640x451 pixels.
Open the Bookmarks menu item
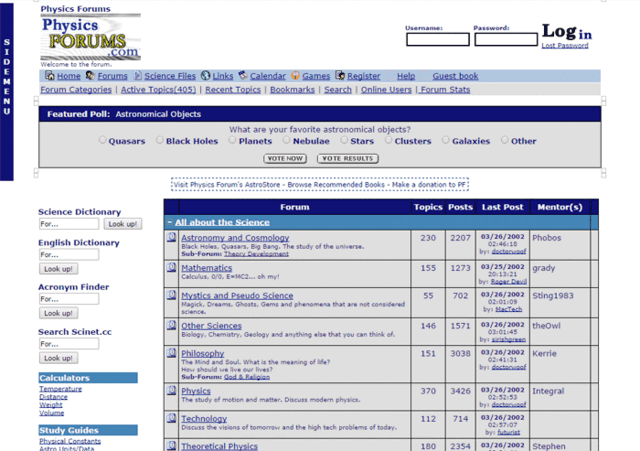[292, 89]
